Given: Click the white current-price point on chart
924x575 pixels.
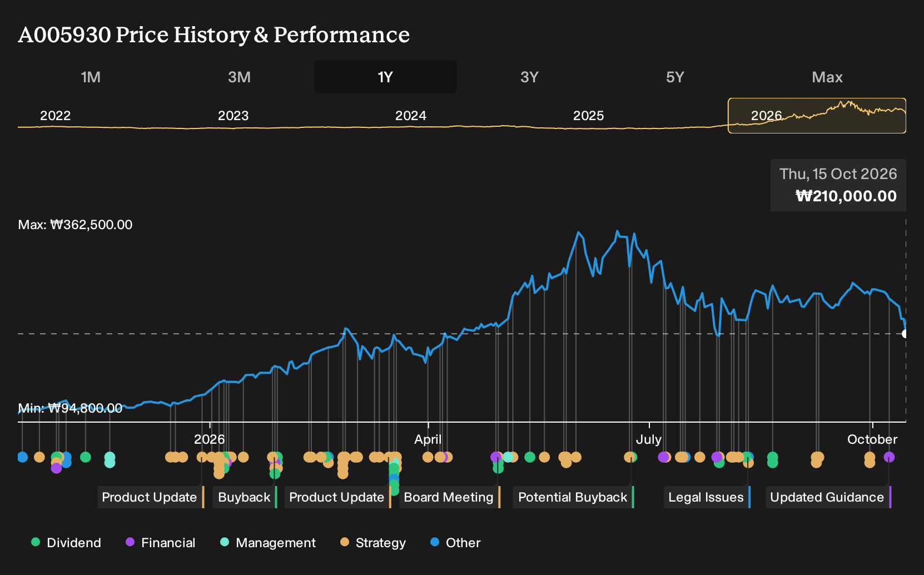Looking at the screenshot, I should (905, 334).
